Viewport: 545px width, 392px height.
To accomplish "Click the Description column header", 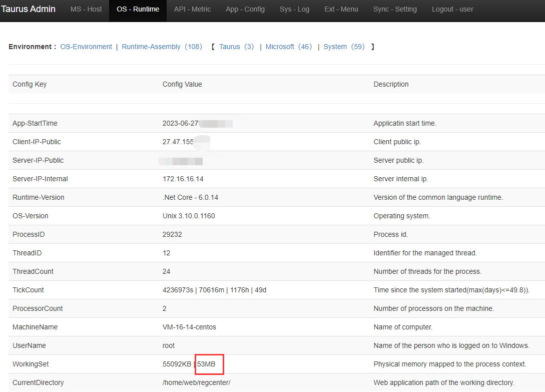I will click(x=391, y=84).
